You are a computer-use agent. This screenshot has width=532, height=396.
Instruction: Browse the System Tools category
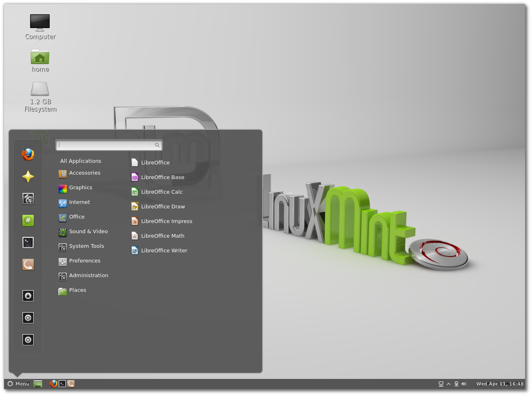(87, 246)
